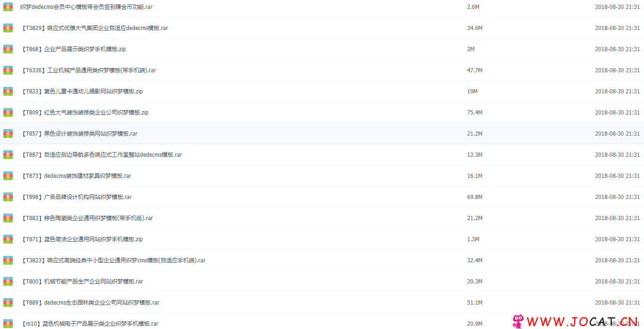Select the 19M size of 【T823】

click(472, 92)
